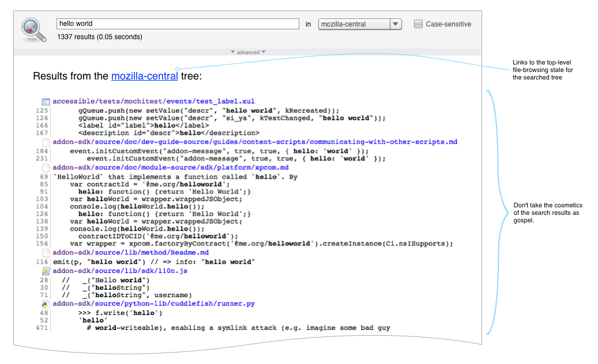Click the hello world search field
598x364 pixels.
(178, 24)
